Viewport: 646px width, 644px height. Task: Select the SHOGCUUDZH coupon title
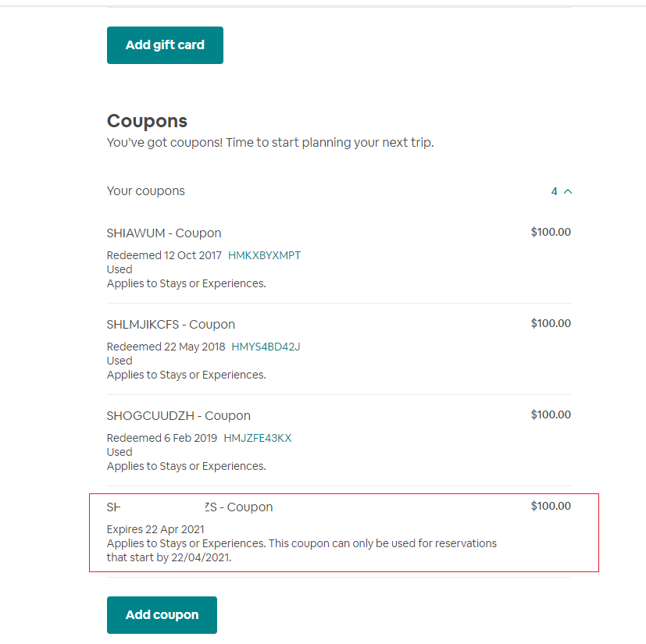click(x=178, y=416)
